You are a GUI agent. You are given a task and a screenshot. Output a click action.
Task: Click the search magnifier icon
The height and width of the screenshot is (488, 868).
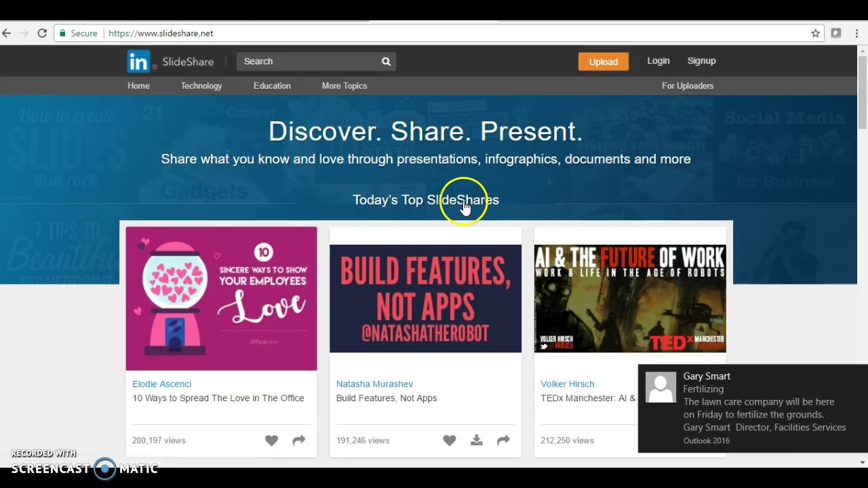click(x=386, y=62)
